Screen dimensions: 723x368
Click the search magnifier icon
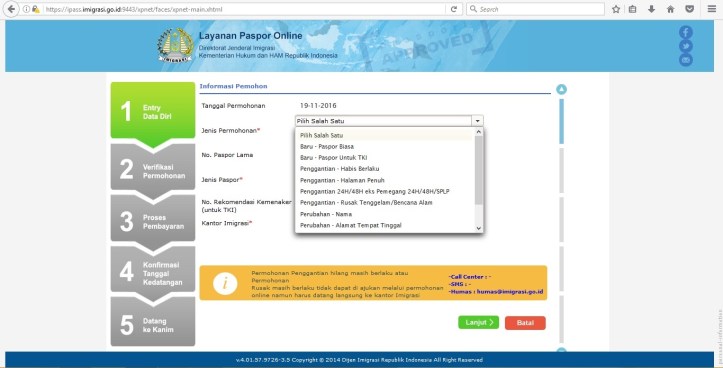pyautogui.click(x=473, y=9)
